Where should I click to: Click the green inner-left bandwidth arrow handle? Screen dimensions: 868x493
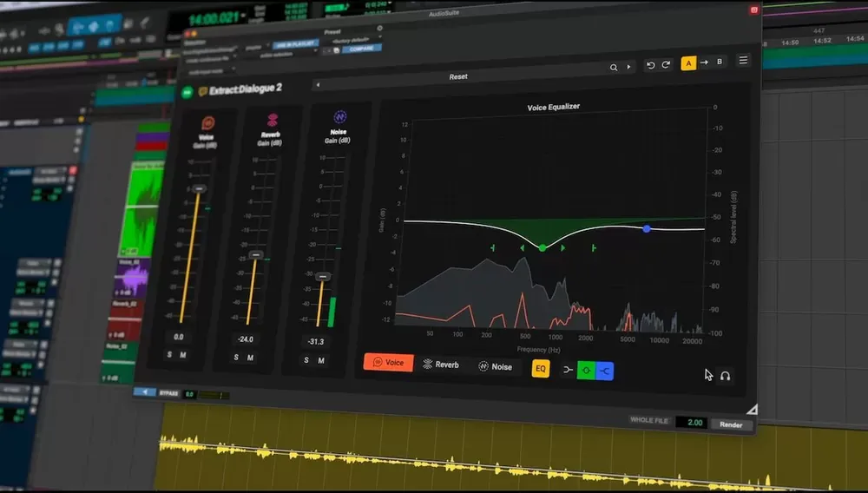[x=522, y=248]
